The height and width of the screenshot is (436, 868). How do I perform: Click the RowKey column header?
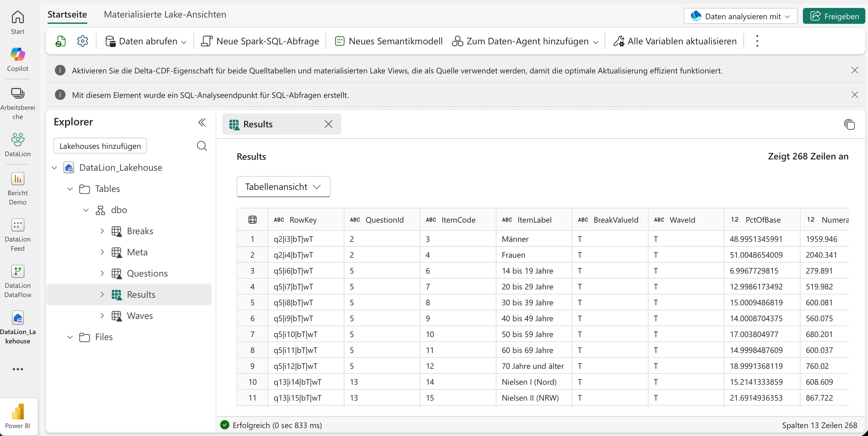[x=306, y=220]
